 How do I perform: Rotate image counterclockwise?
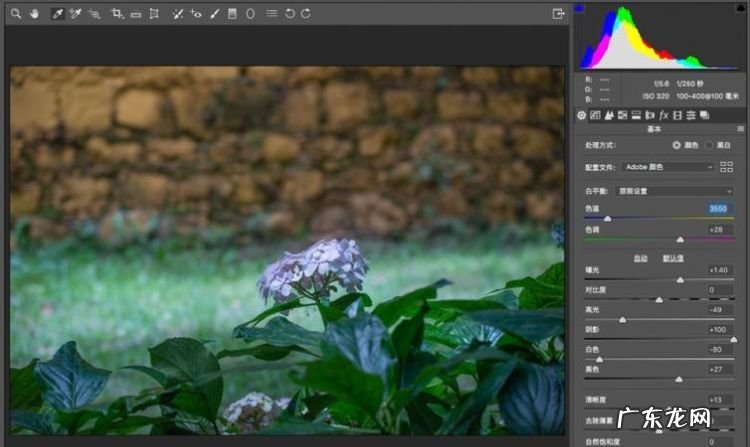(289, 13)
